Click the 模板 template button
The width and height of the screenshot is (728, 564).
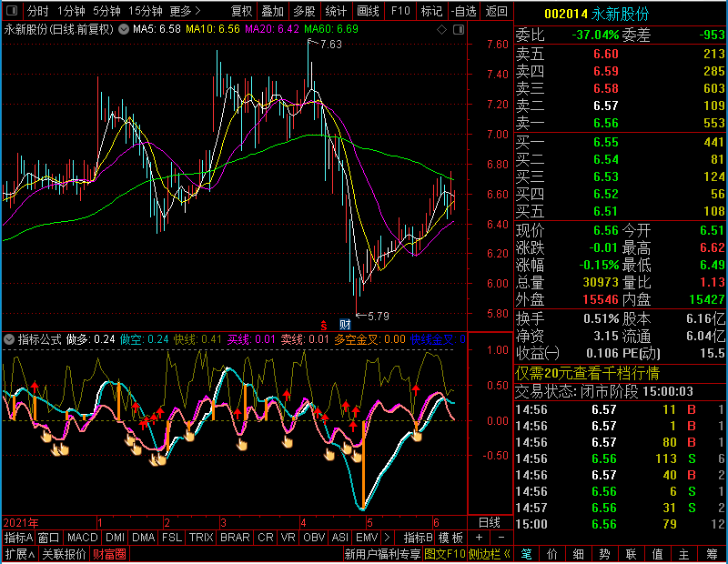450,538
